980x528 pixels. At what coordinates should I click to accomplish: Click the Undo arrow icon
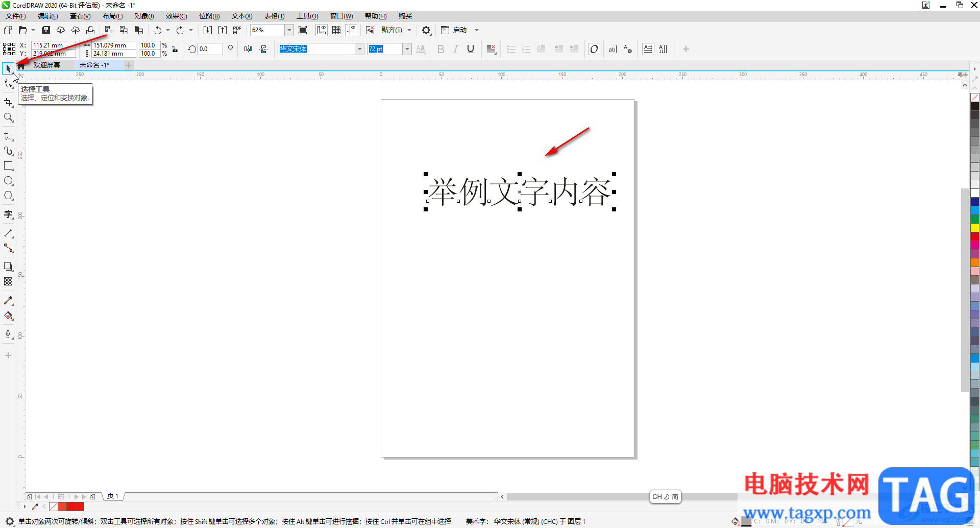(157, 30)
